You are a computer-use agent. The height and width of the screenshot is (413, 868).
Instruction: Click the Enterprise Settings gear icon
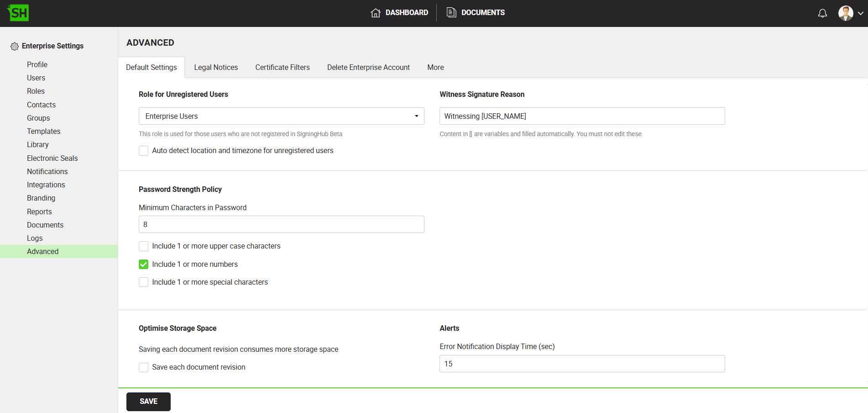tap(15, 46)
